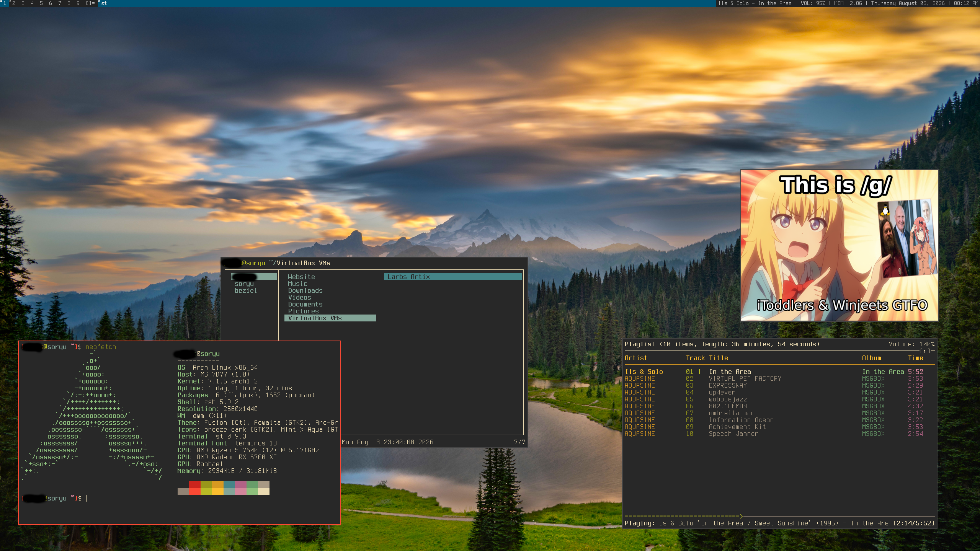Viewport: 980px width, 551px height.
Task: Click the Volume: 100% indicator in player
Action: [912, 344]
